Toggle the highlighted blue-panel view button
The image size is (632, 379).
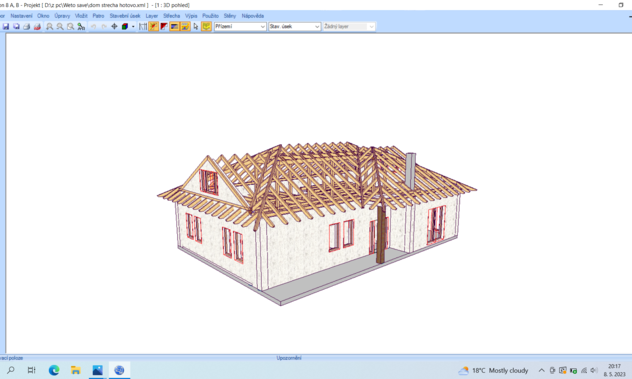tap(174, 27)
